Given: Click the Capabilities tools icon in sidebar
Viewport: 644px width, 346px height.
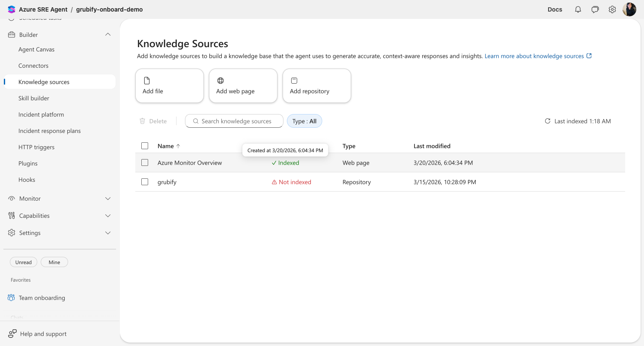Looking at the screenshot, I should tap(12, 216).
